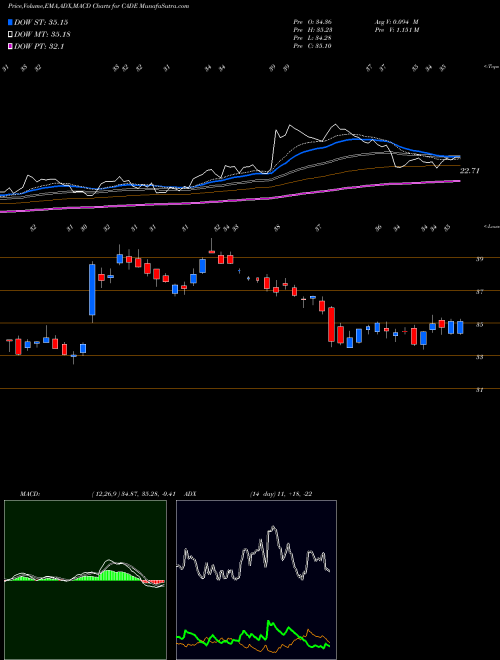Click the 37 price axis label
Image resolution: width=500 pixels, height=660 pixels.
[479, 292]
